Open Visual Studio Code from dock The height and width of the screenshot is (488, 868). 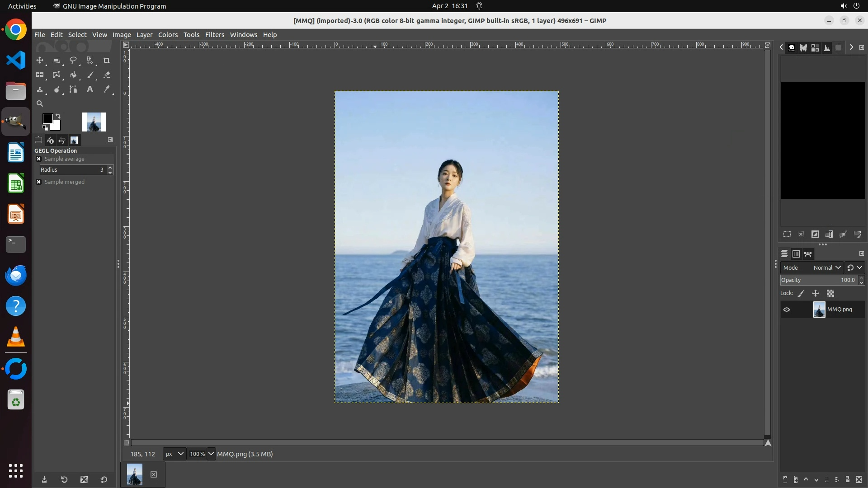point(16,60)
